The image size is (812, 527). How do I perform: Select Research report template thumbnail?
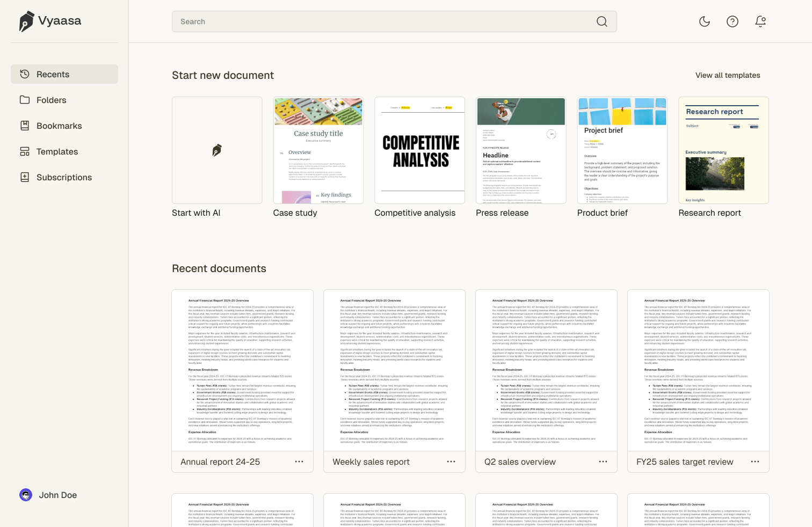(x=724, y=150)
